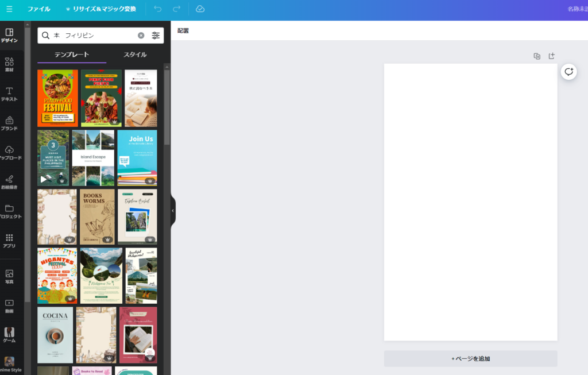The image size is (588, 375).
Task: Open the お絵描き draw tool
Action: point(9,182)
